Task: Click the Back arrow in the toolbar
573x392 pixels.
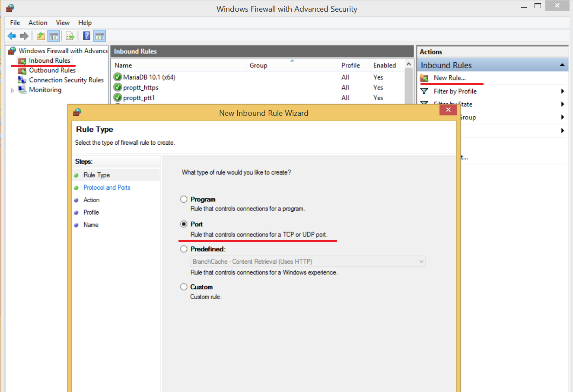Action: click(x=12, y=36)
